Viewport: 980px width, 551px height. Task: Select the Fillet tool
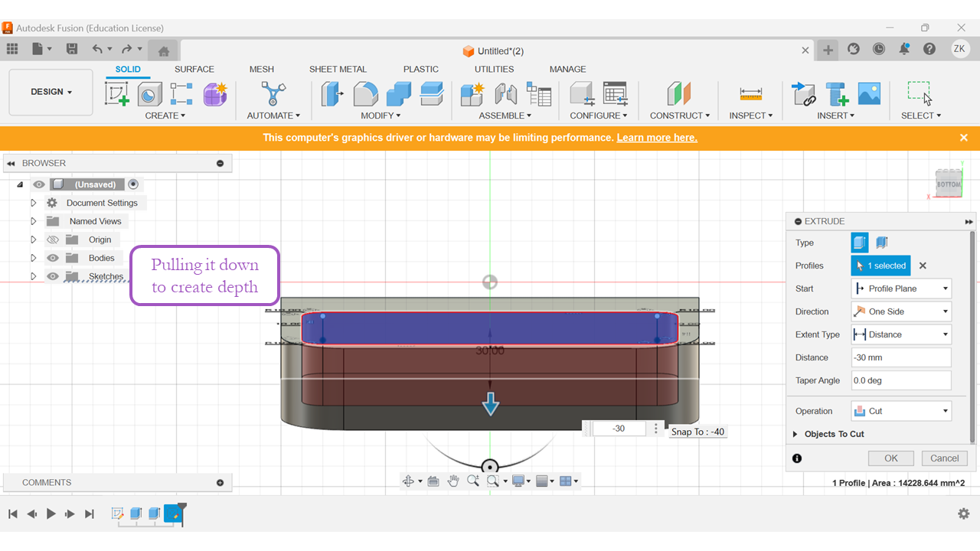(365, 94)
